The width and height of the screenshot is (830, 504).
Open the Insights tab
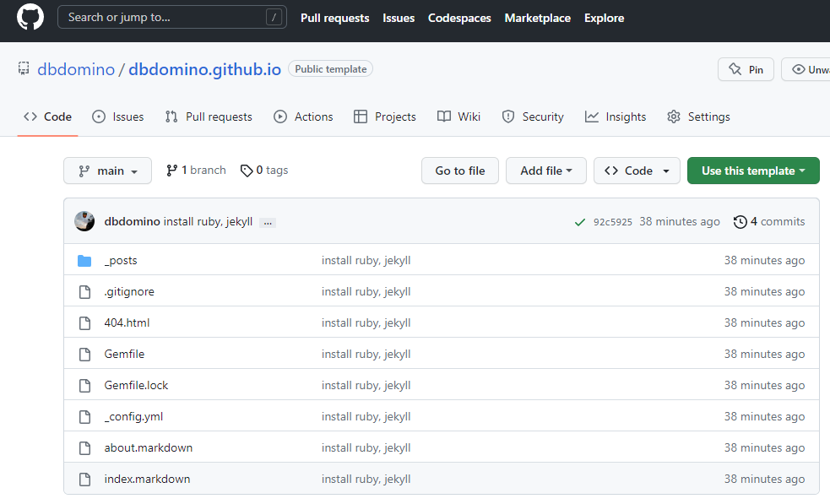[616, 117]
